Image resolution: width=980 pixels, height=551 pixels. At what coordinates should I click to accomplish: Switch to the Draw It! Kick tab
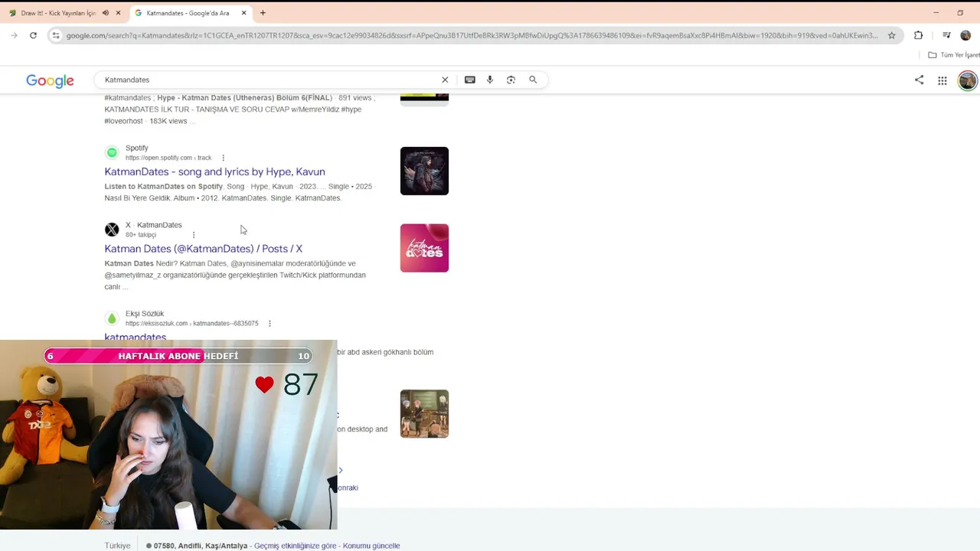tap(58, 13)
